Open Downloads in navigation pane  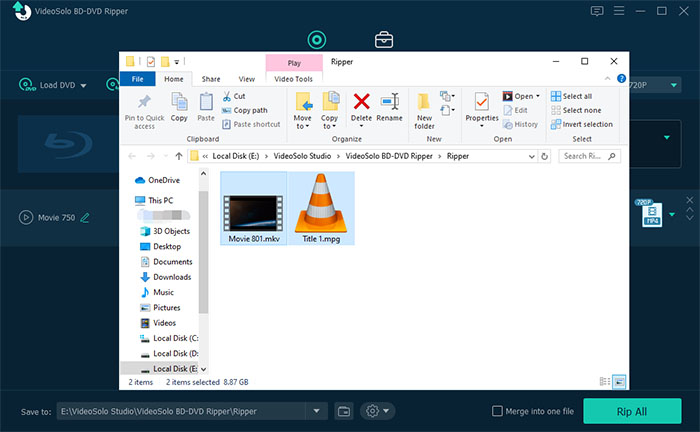coord(166,277)
